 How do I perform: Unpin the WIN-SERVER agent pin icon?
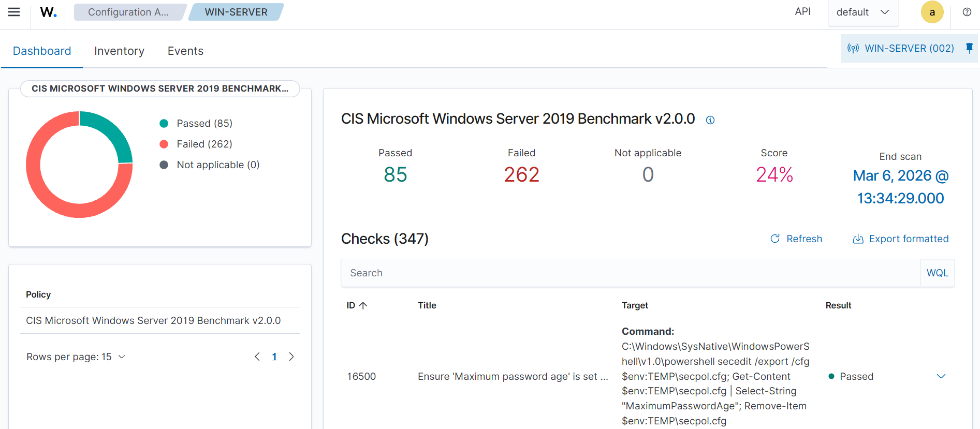click(969, 48)
